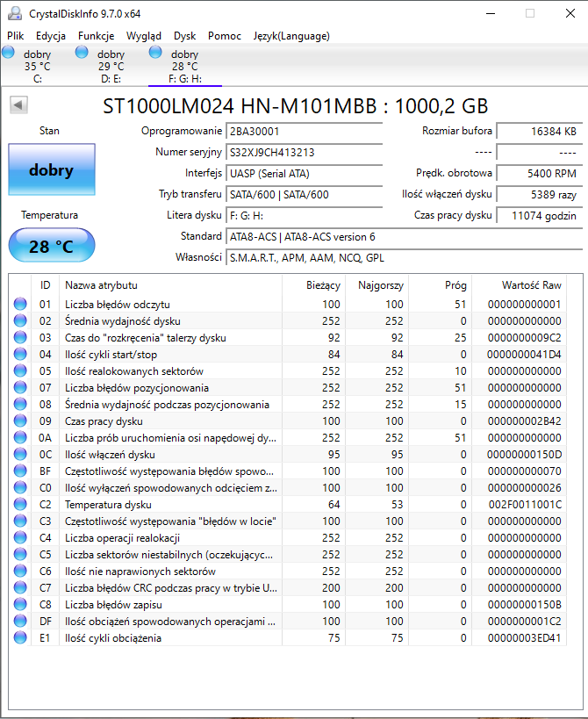The image size is (588, 719).
Task: Click status orb for attribute C7 CRC errors
Action: (19, 588)
